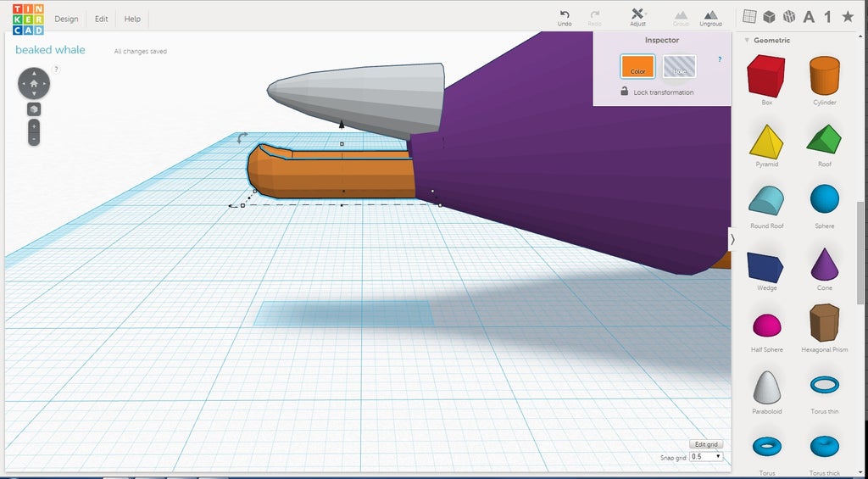The height and width of the screenshot is (479, 868).
Task: Click the Group tool
Action: (x=681, y=18)
